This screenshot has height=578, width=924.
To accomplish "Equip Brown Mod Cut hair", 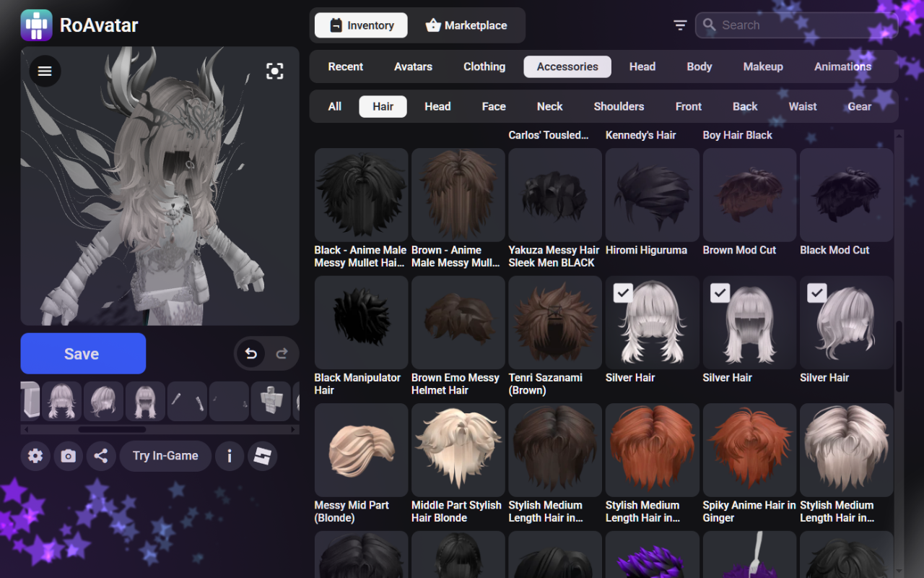I will click(749, 195).
